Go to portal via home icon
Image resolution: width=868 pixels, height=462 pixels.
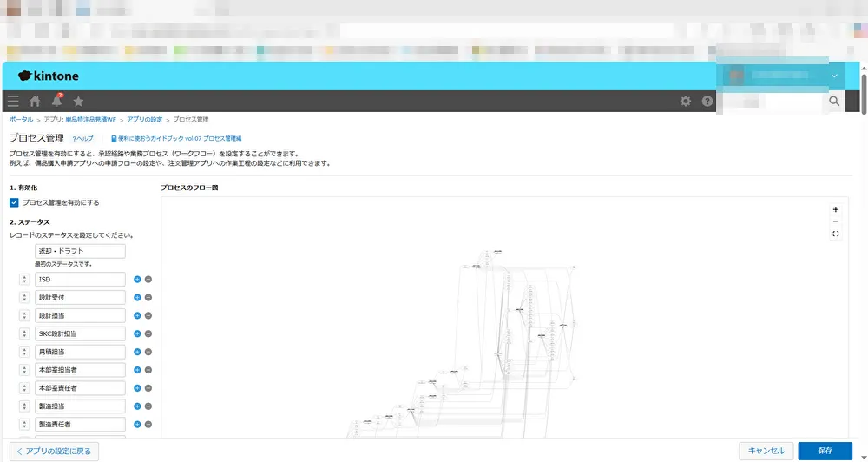pos(35,102)
